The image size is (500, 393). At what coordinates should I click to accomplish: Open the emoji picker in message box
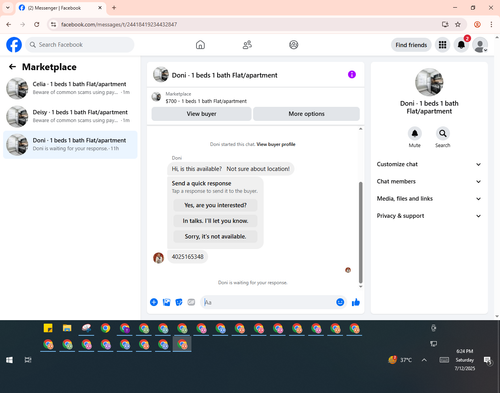340,302
